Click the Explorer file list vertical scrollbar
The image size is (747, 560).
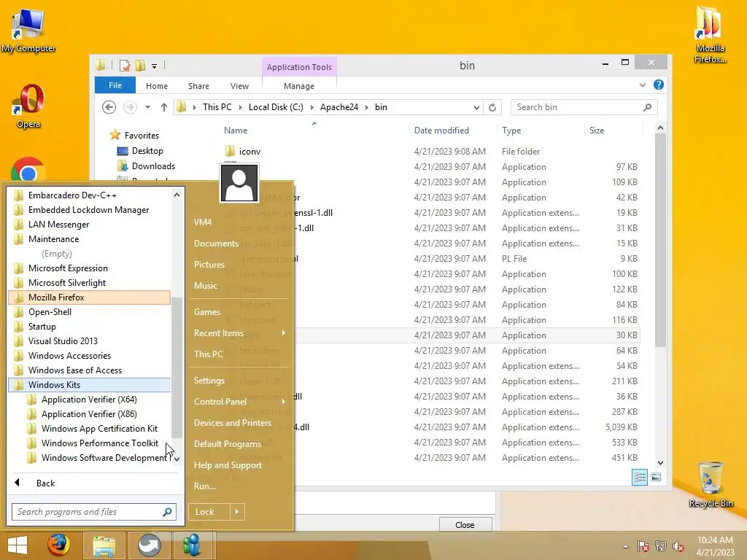click(659, 241)
